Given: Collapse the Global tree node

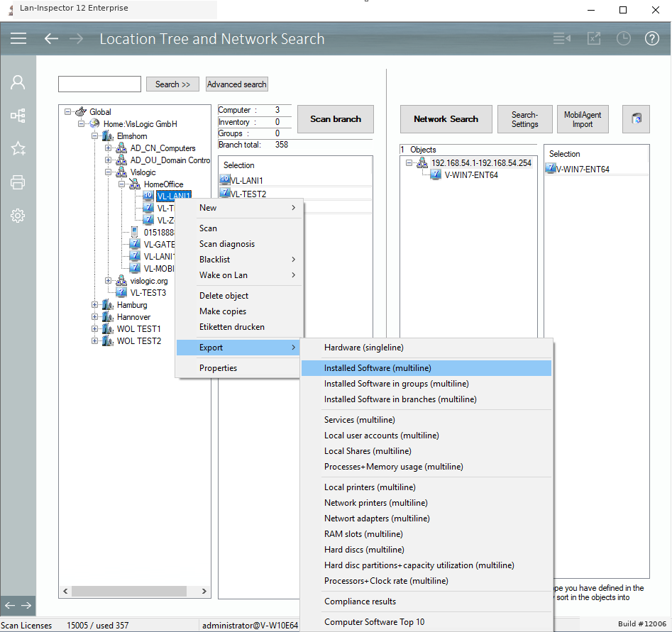Looking at the screenshot, I should 67,112.
